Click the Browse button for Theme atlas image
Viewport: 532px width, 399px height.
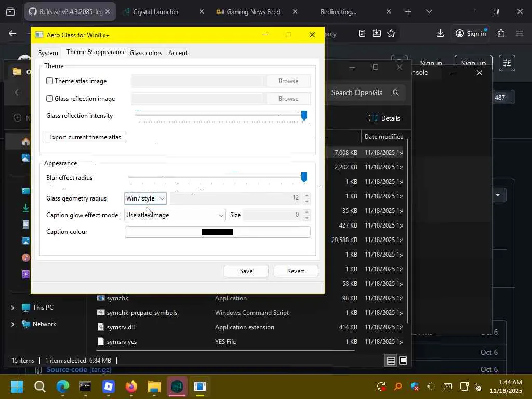[x=288, y=81]
